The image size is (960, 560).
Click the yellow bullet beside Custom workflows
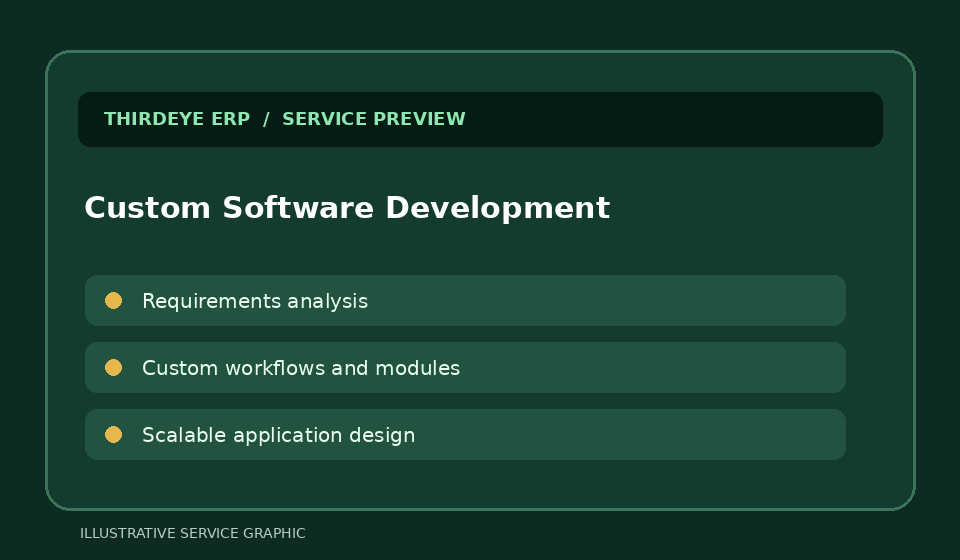pyautogui.click(x=113, y=368)
